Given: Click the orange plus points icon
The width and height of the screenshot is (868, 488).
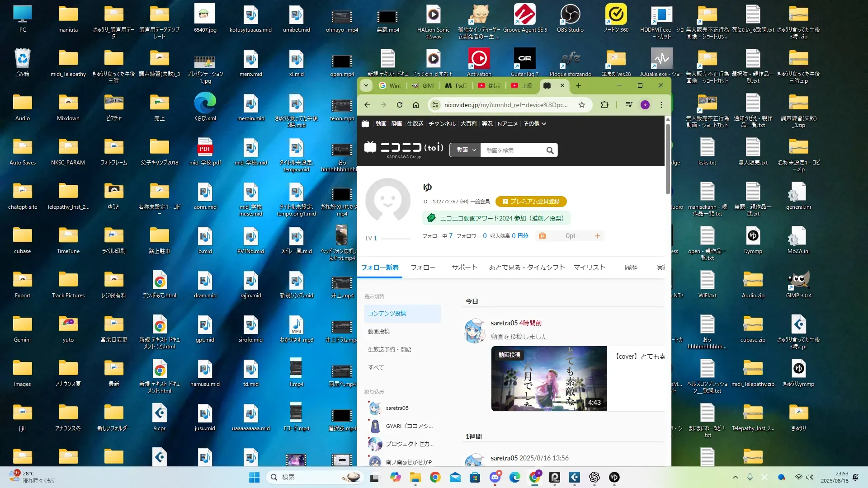Looking at the screenshot, I should coord(597,236).
